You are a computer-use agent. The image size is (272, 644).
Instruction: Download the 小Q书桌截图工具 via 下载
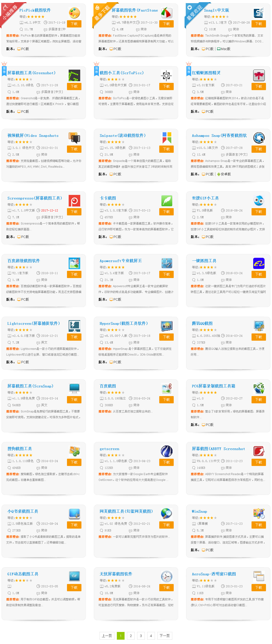click(x=74, y=525)
